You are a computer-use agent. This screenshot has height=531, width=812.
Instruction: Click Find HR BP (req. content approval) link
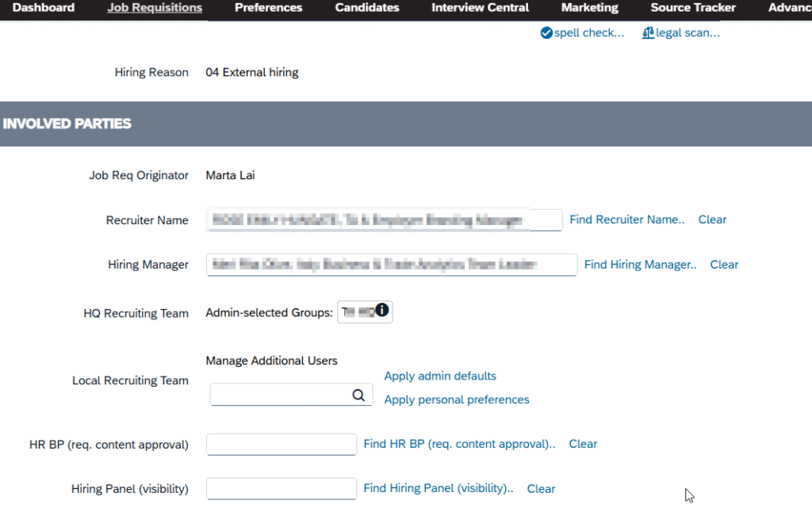459,444
